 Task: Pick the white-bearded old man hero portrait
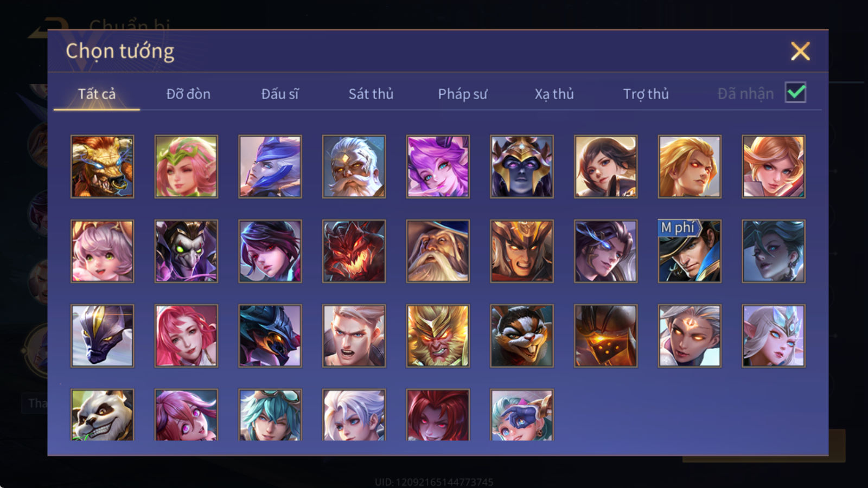354,166
